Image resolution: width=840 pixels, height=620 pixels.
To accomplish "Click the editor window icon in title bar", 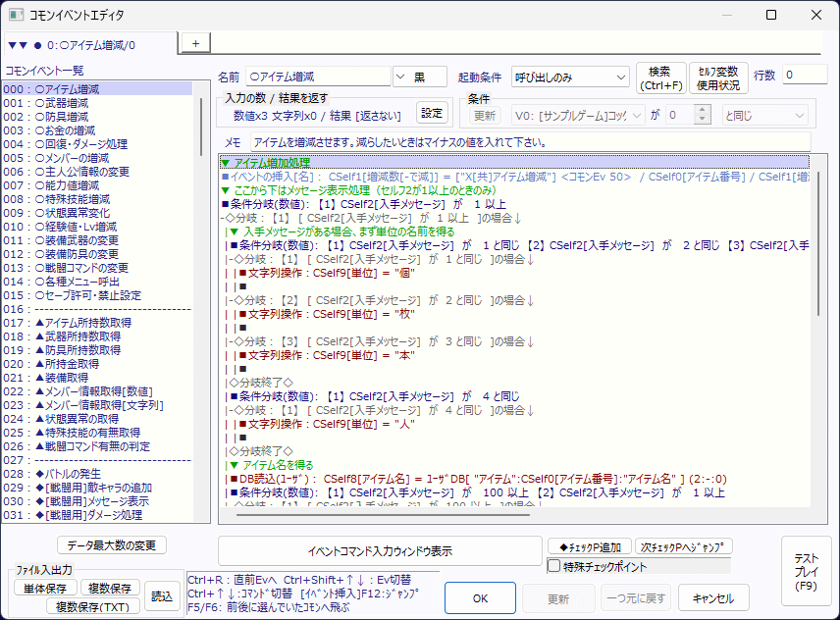I will point(15,15).
